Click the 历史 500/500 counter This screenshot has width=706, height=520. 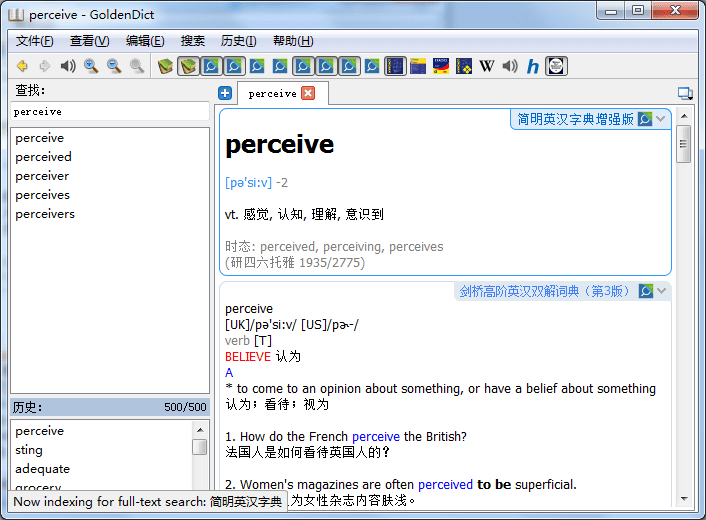(185, 407)
